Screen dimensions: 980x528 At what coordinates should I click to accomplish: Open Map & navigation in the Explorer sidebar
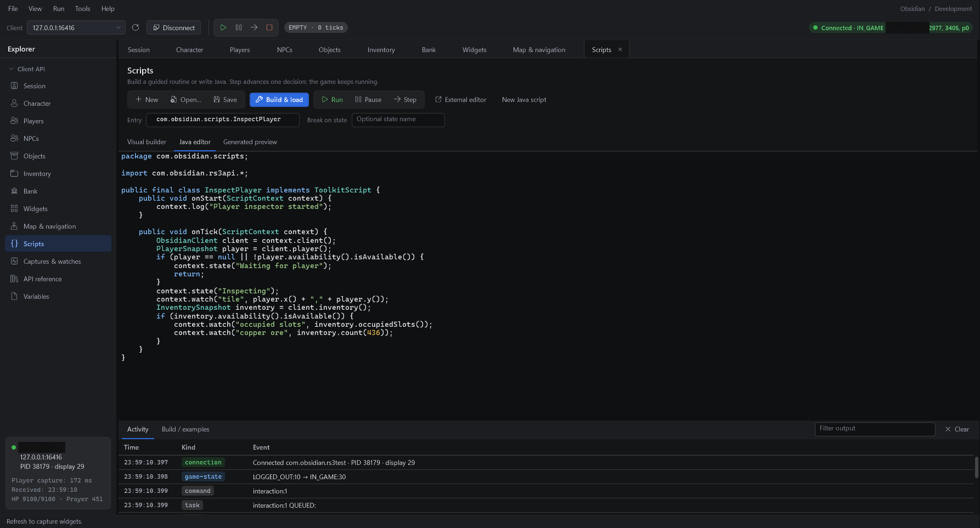tap(58, 226)
